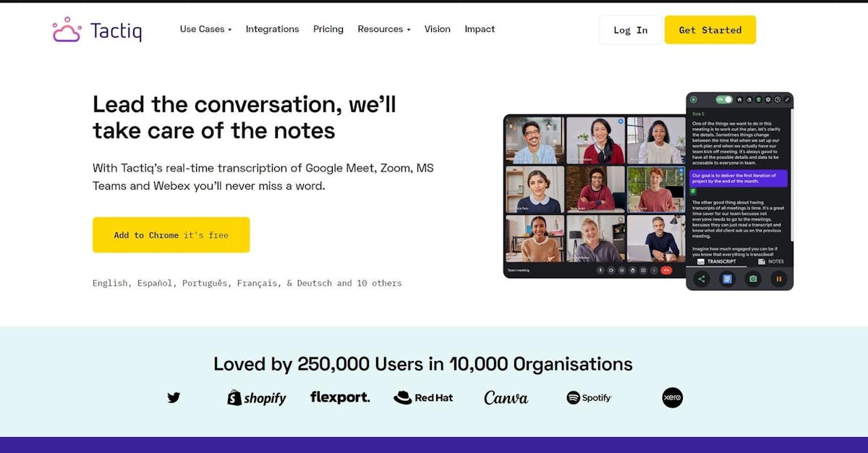Switch to the NOTES tab
Viewport: 868px width, 453px height.
[x=771, y=262]
